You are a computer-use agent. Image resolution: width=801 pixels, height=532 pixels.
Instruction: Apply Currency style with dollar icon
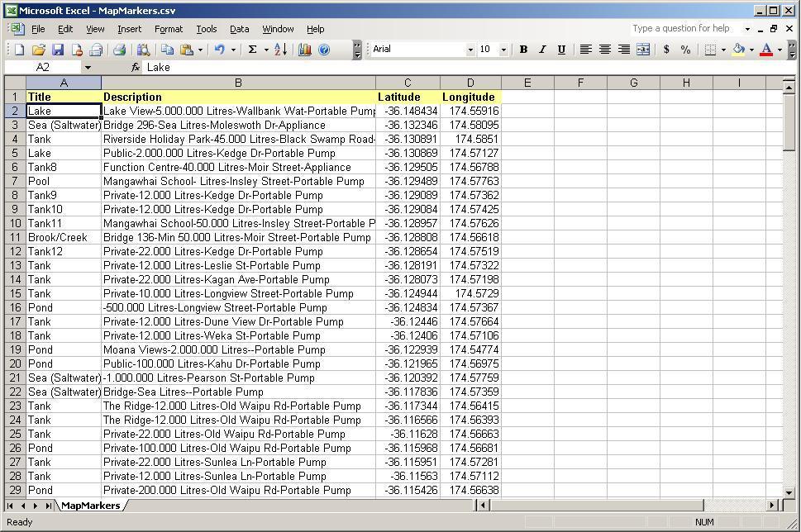click(666, 50)
